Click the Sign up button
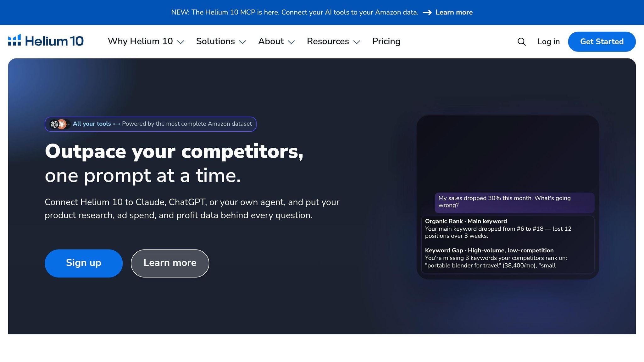644x362 pixels. pos(84,263)
